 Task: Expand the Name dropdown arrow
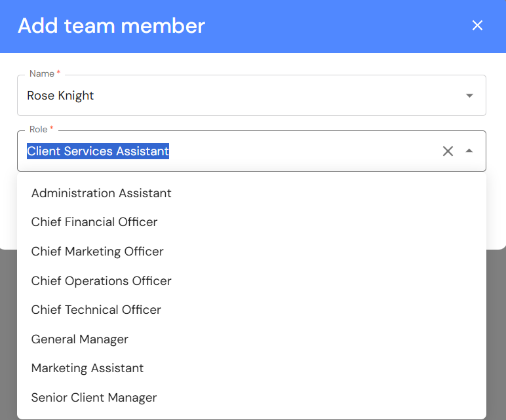pyautogui.click(x=469, y=96)
